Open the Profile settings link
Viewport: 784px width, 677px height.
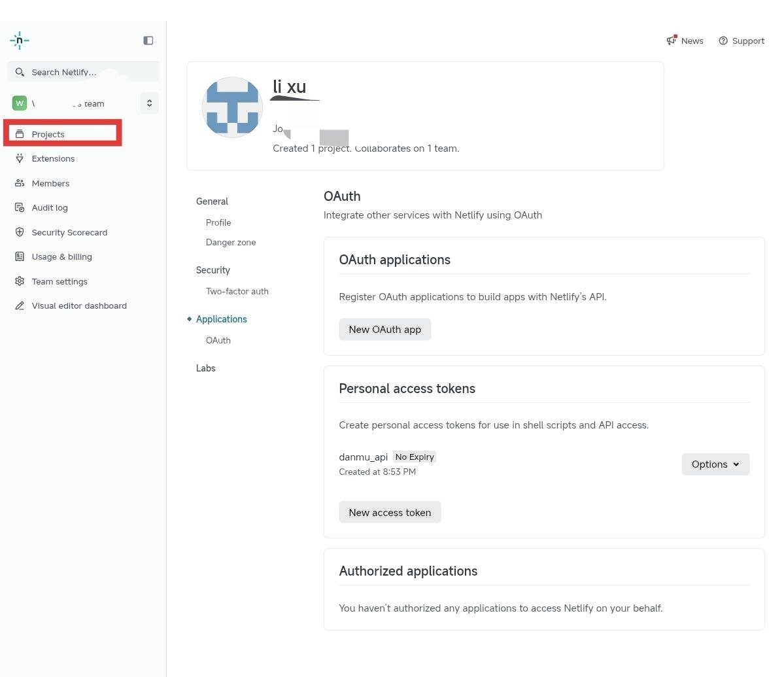218,222
